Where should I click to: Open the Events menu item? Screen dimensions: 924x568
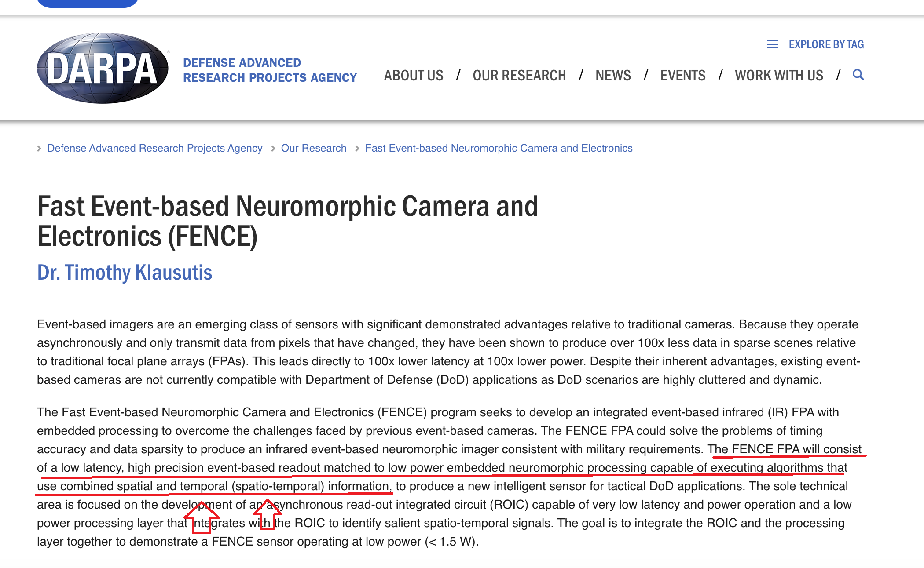click(683, 75)
